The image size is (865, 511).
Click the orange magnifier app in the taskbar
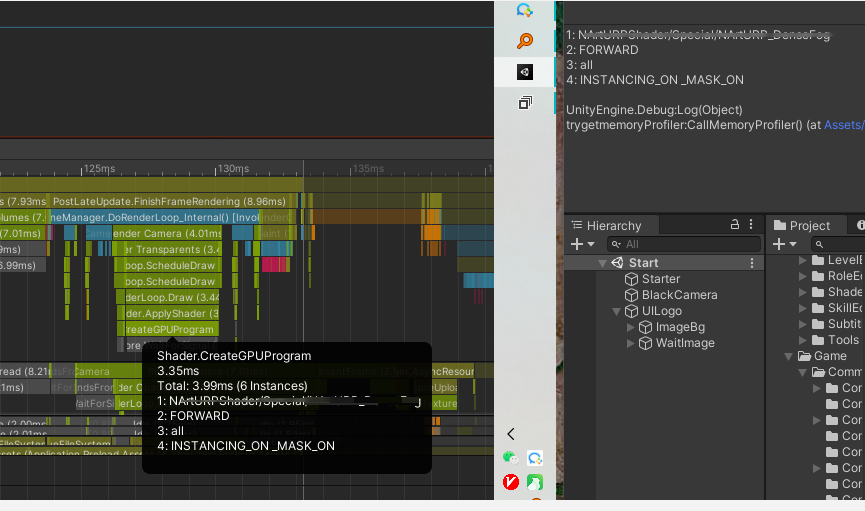tap(525, 40)
